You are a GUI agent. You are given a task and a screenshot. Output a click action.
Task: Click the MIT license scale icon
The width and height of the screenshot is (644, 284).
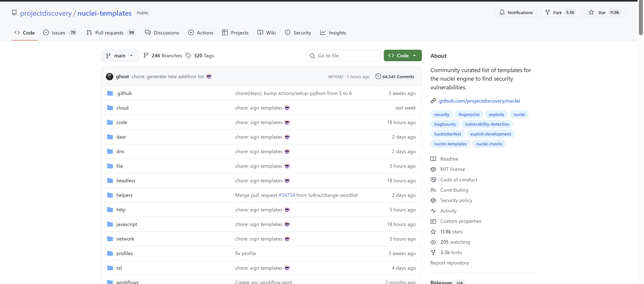(433, 169)
